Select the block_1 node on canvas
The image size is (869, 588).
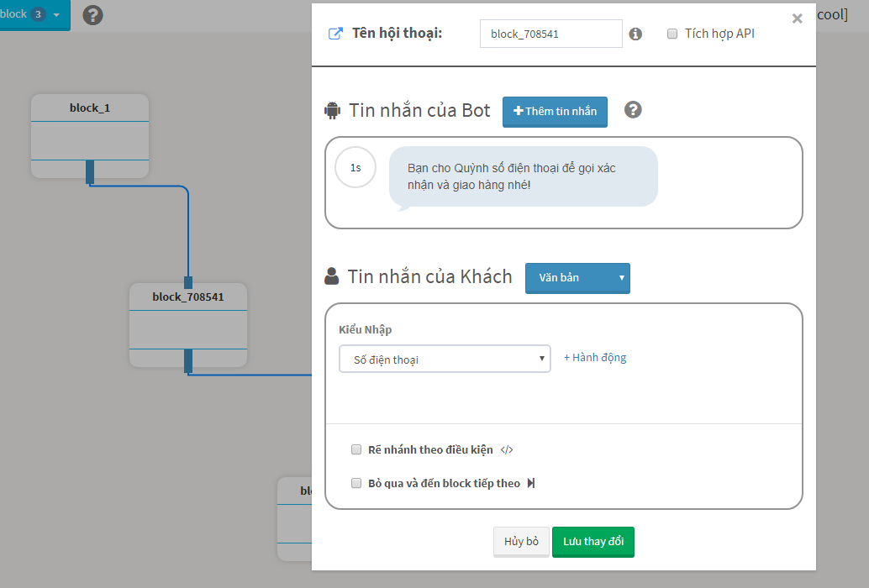tap(90, 135)
